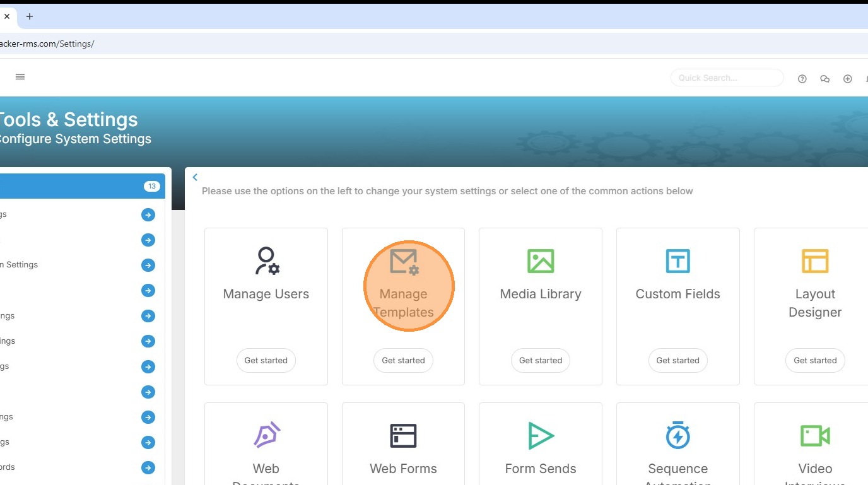Click the Layout Designer icon

814,260
